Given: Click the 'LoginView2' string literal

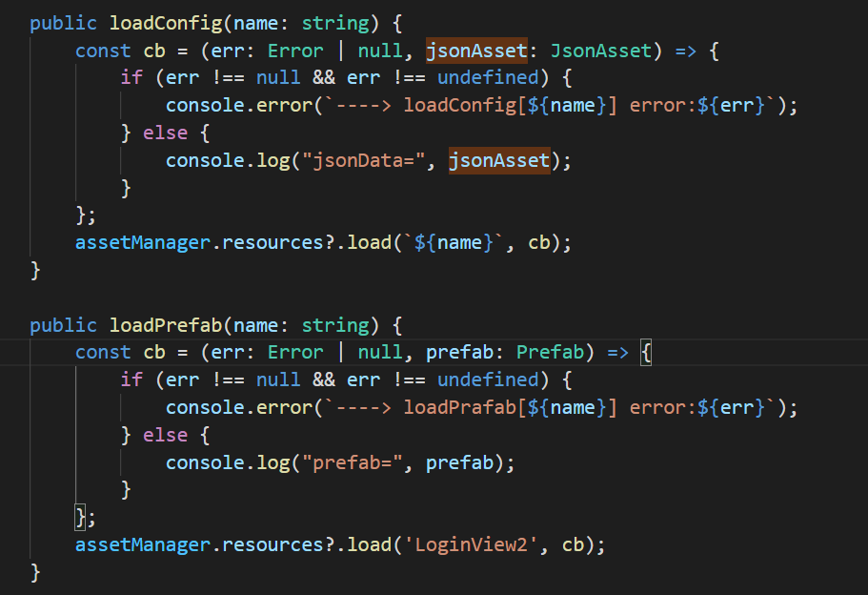Looking at the screenshot, I should (x=471, y=545).
